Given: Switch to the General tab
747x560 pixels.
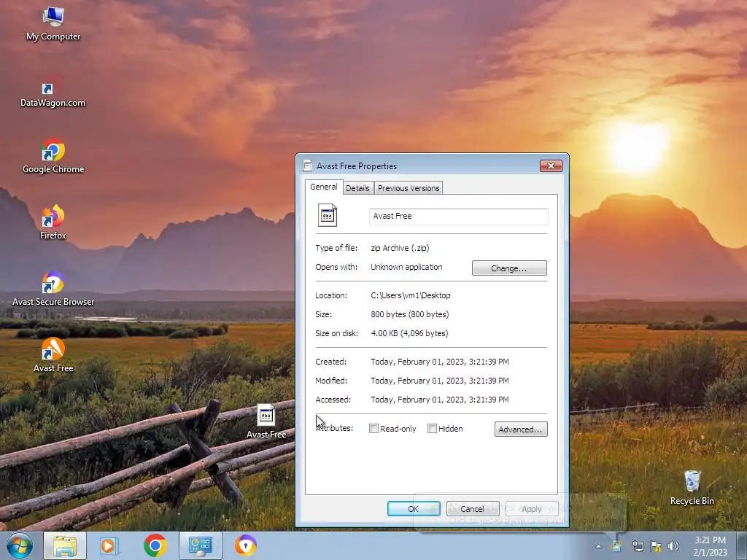Looking at the screenshot, I should (323, 187).
